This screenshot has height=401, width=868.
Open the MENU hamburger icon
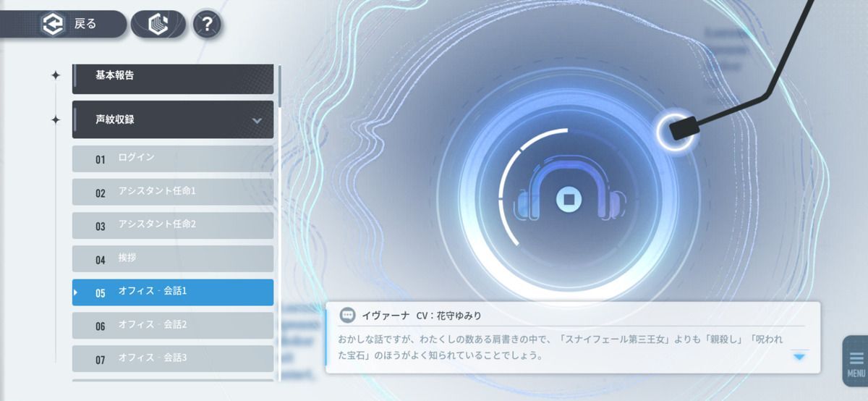pos(856,361)
